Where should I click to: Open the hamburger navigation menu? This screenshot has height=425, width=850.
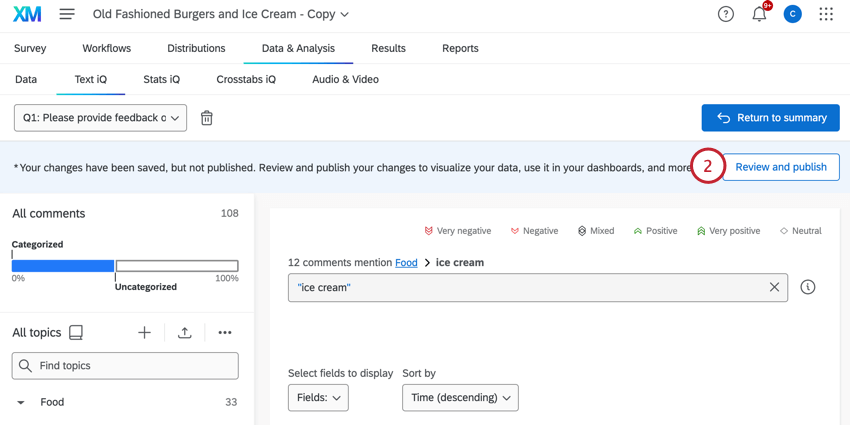coord(67,15)
